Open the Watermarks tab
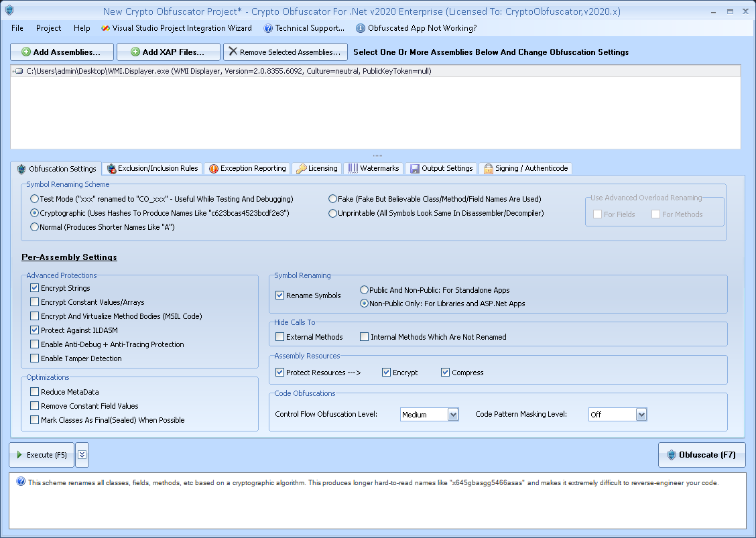 tap(374, 168)
